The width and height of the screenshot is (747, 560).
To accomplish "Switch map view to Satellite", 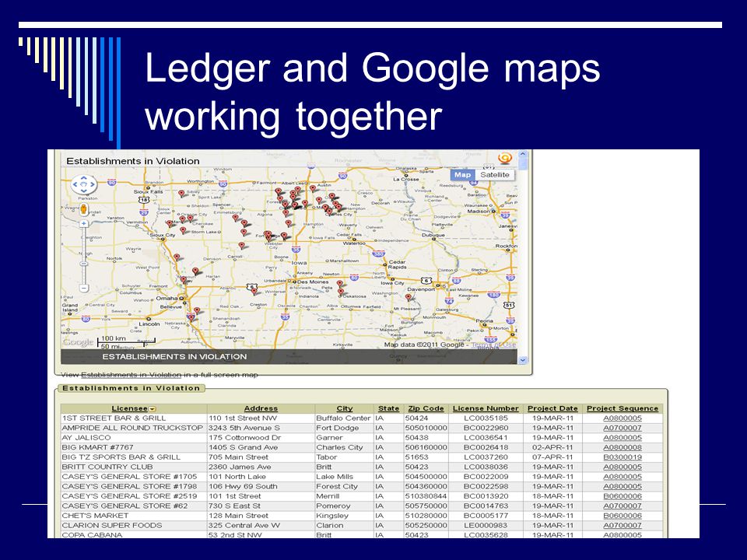I will click(495, 175).
